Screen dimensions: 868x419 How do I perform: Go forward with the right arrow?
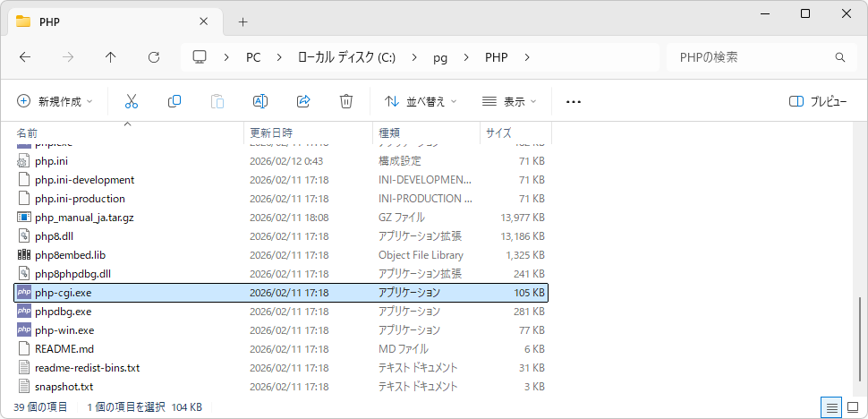(68, 57)
